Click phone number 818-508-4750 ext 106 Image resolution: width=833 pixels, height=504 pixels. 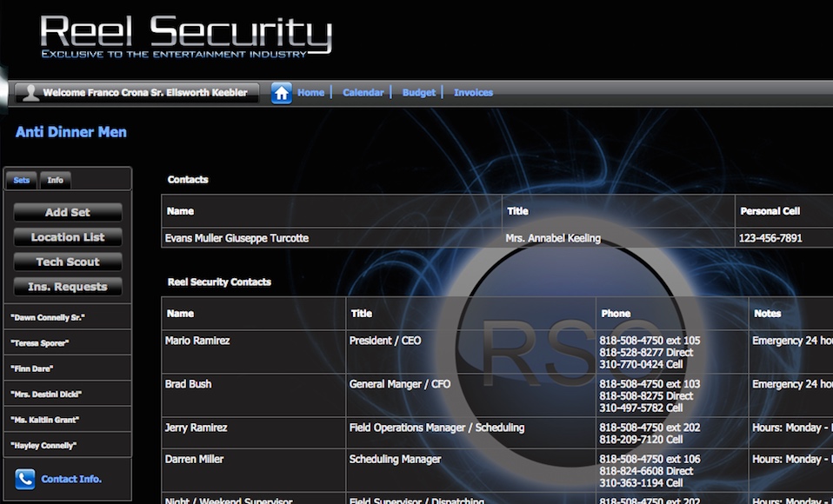(x=650, y=459)
